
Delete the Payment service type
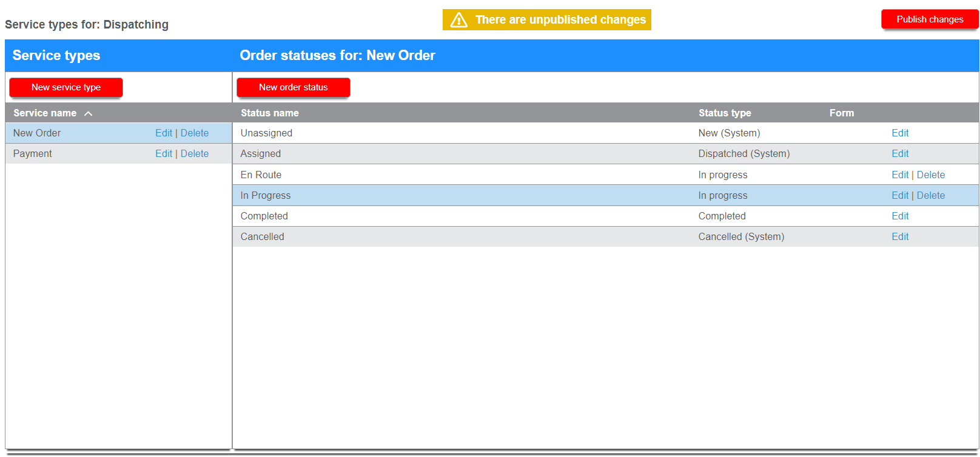[x=194, y=154]
